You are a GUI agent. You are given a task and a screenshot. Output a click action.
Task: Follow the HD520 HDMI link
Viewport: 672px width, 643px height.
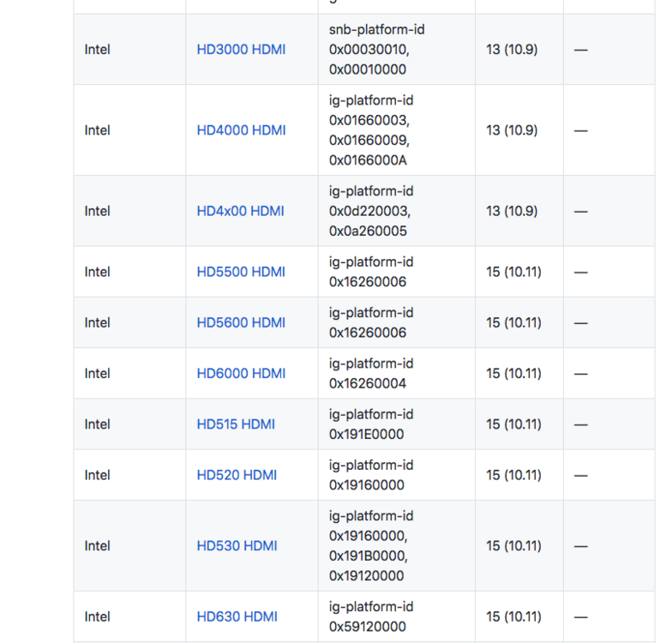tap(237, 475)
